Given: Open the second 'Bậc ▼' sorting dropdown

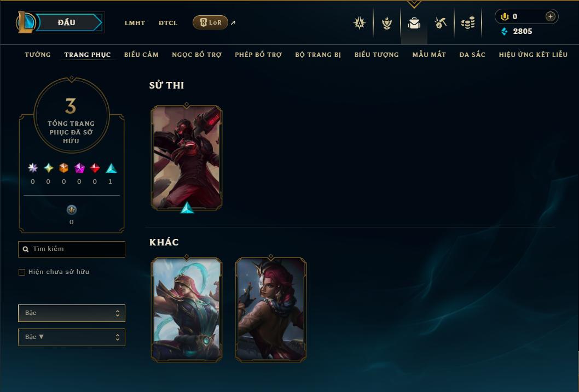Looking at the screenshot, I should (72, 337).
